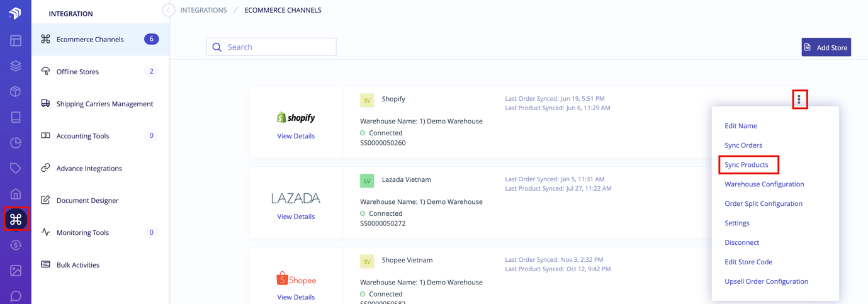Click store code SS0000050260
The image size is (868, 304).
[383, 143]
